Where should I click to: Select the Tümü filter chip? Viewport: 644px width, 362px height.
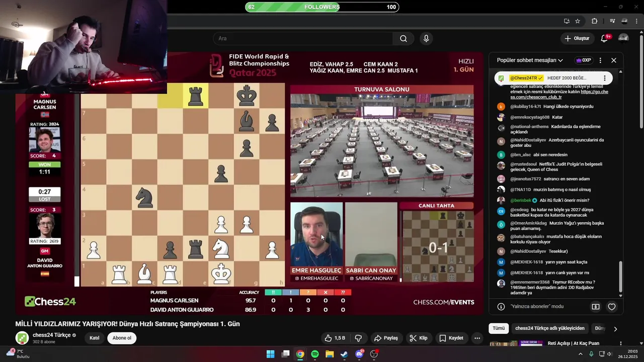(x=499, y=328)
